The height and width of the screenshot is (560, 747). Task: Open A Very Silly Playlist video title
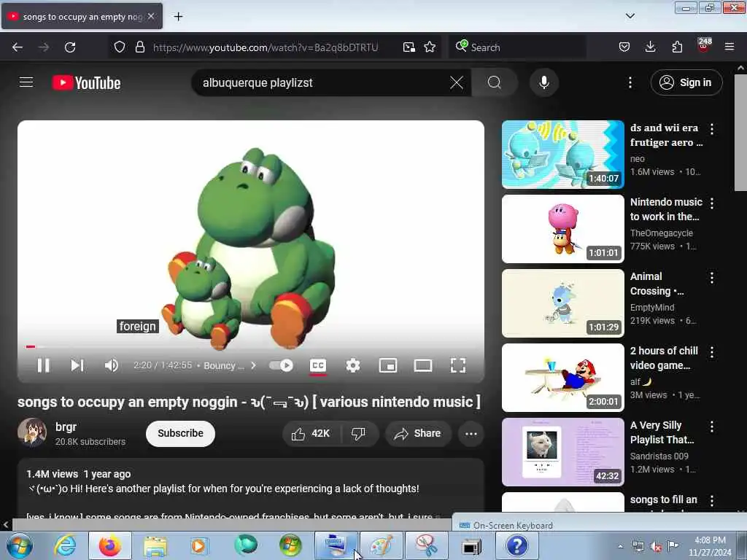click(x=662, y=432)
